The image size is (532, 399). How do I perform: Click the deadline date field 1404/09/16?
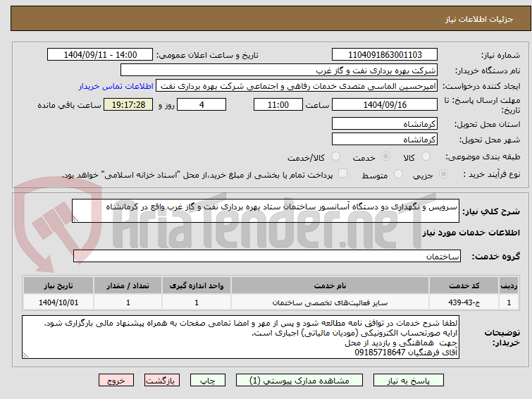pyautogui.click(x=385, y=104)
